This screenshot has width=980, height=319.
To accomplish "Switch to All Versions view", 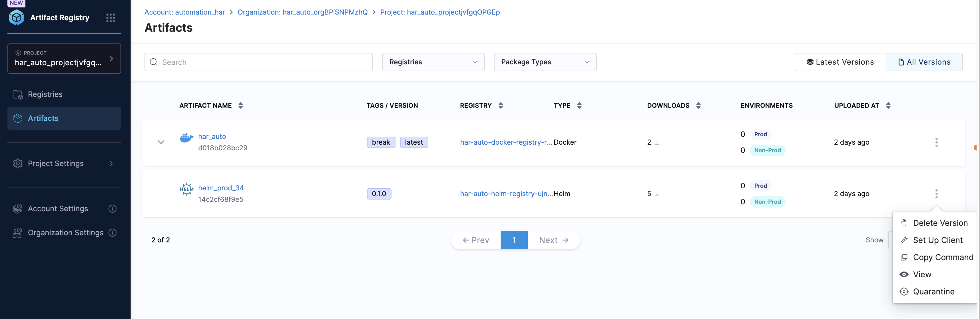I will [924, 62].
